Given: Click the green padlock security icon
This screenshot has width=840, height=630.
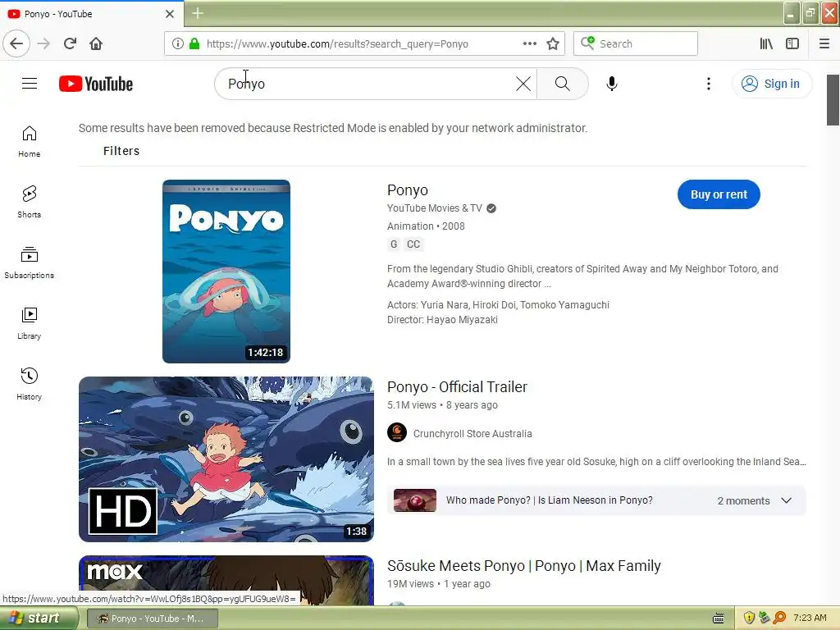Looking at the screenshot, I should tap(194, 43).
